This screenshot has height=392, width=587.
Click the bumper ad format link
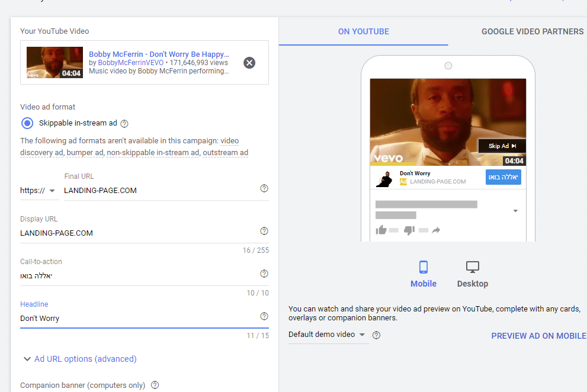[x=85, y=152]
